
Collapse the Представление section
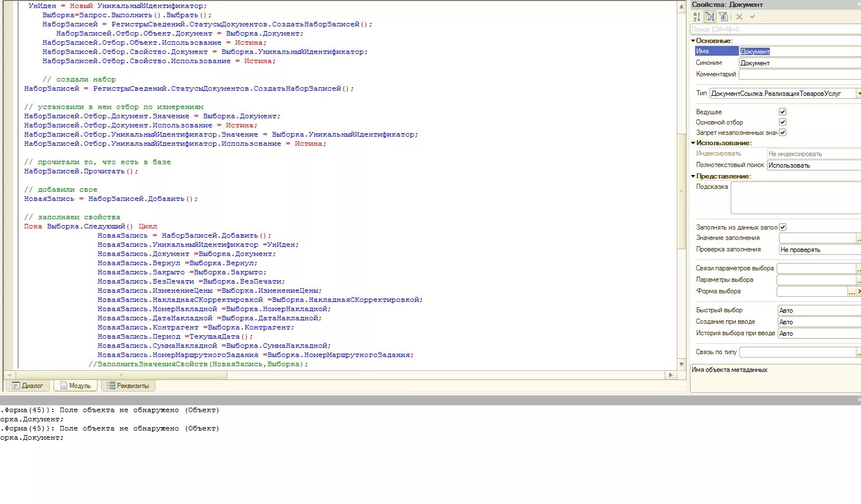point(693,176)
